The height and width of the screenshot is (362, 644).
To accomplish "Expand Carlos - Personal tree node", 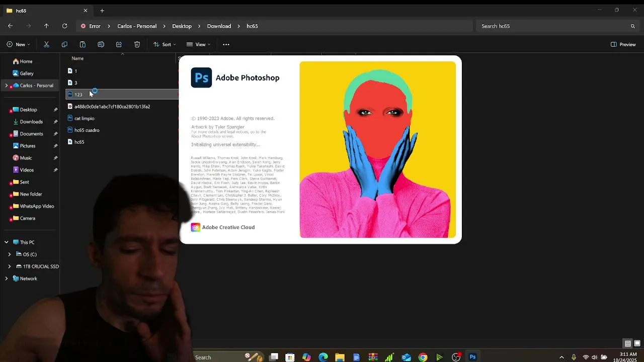I will (6, 85).
